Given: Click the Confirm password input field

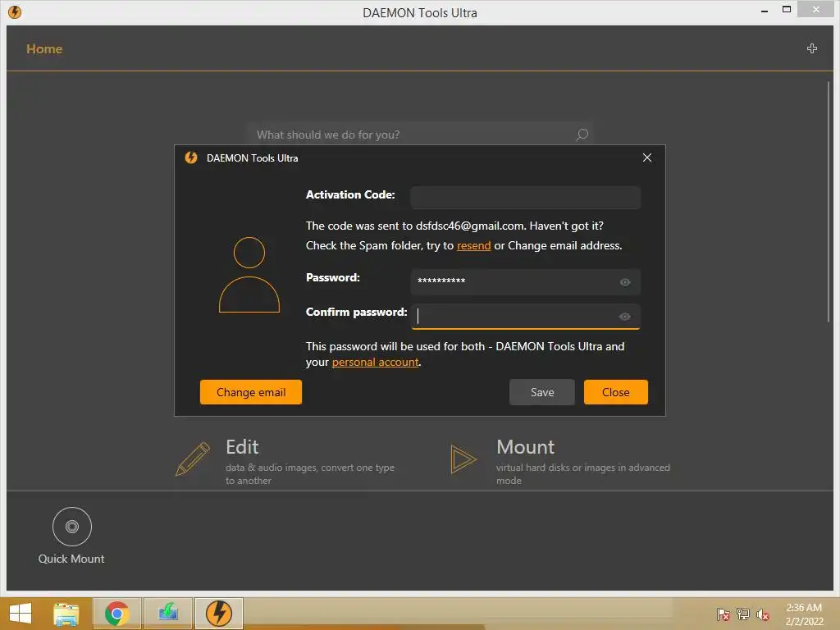Looking at the screenshot, I should 526,317.
